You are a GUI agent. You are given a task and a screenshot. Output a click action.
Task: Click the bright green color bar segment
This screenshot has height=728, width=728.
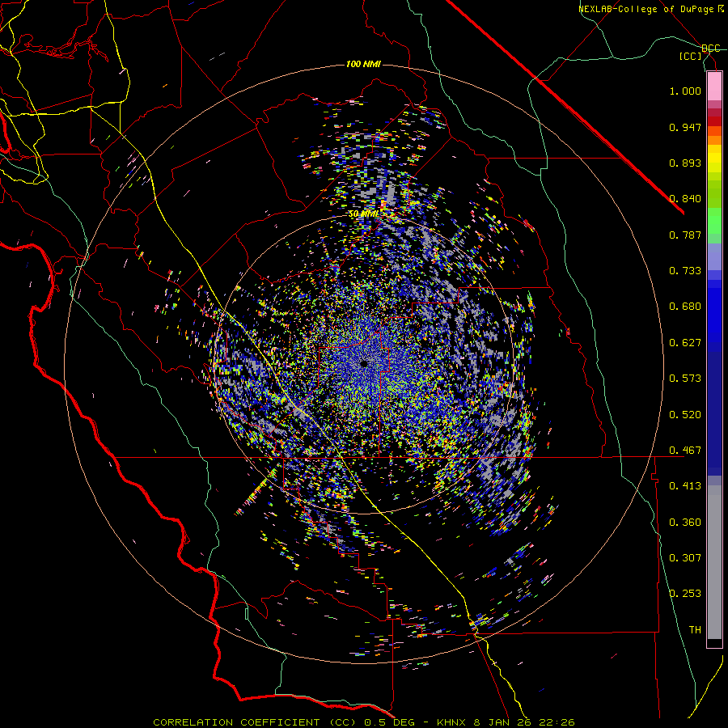[x=714, y=221]
